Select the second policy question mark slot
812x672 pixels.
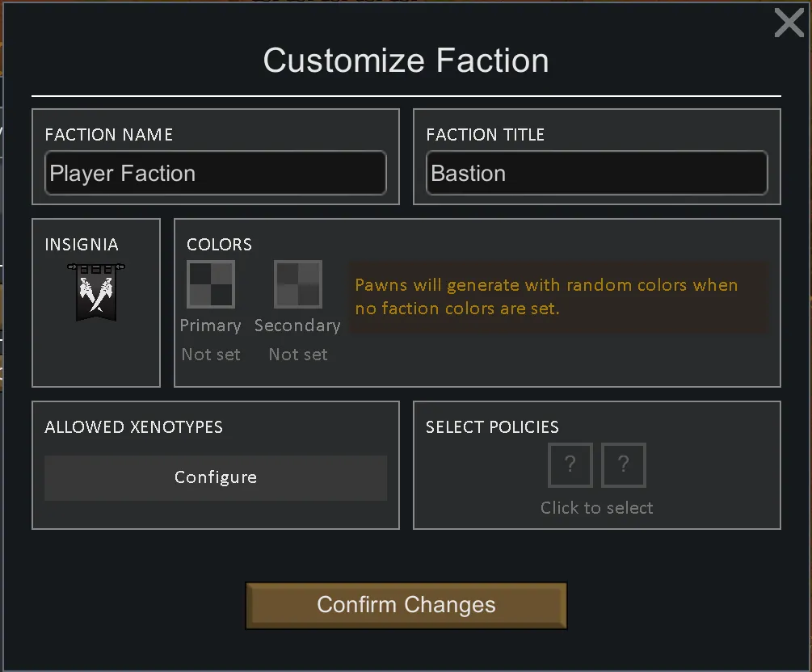pos(624,464)
